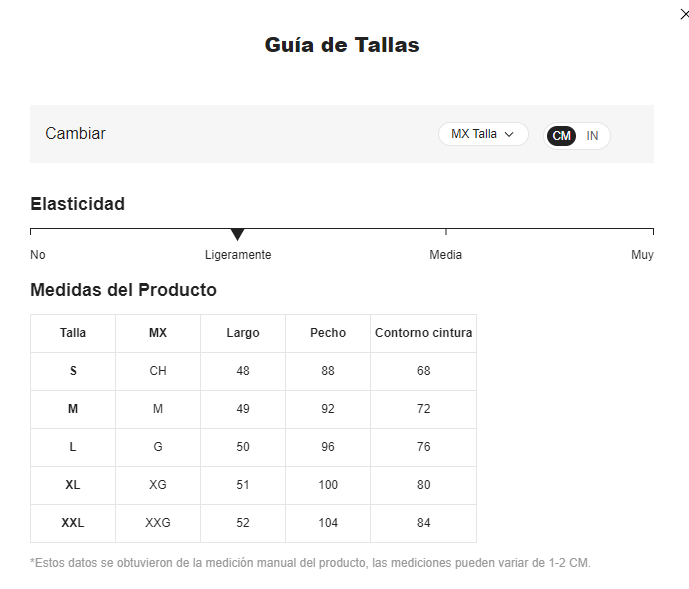Click the chevron arrow beside MX Talla

(509, 135)
